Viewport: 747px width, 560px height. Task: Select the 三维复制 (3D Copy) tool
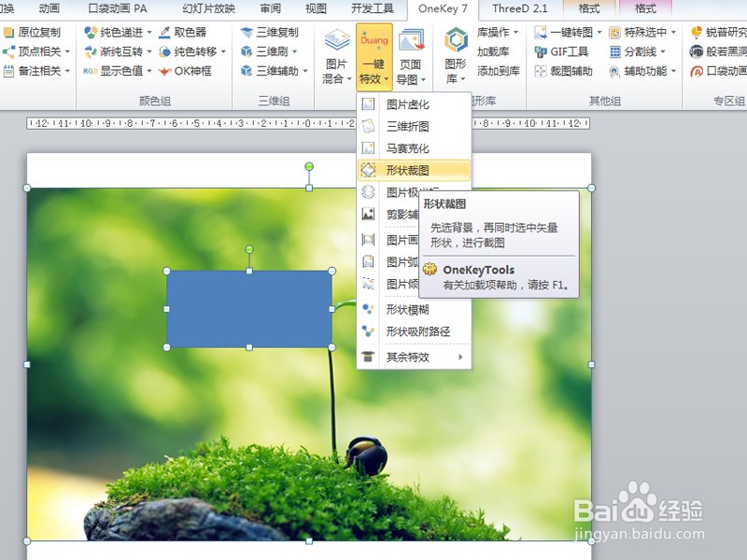coord(264,32)
